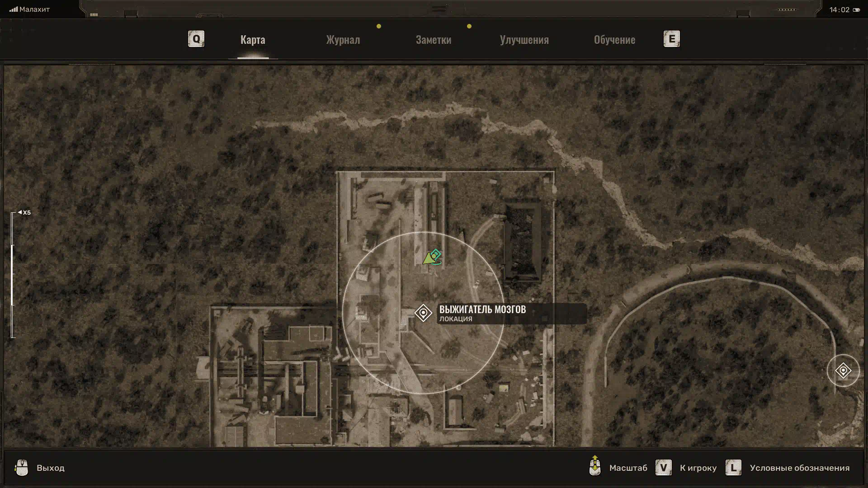
Task: Click the V key icon for К игроку
Action: tap(663, 468)
